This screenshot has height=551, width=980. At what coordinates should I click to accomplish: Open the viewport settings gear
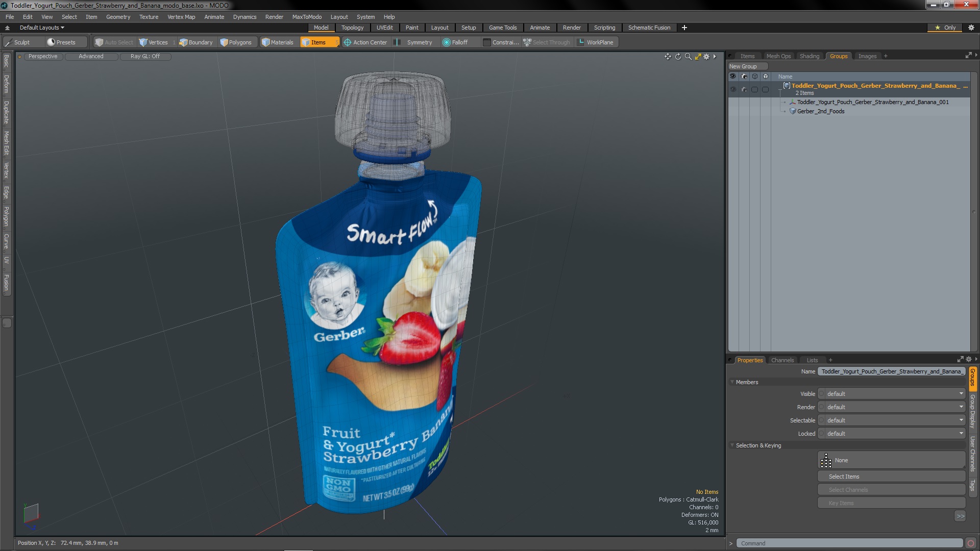(706, 57)
